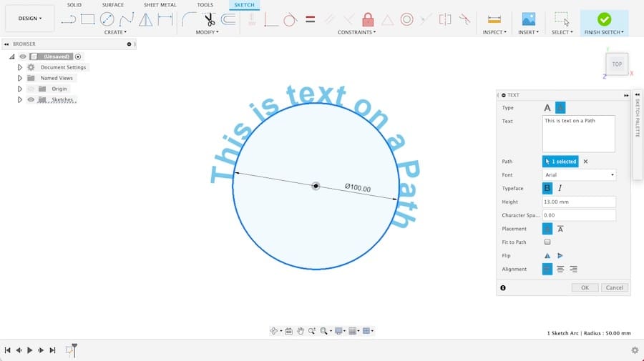Select the Pan hand tool
This screenshot has width=644, height=361.
pos(301,331)
